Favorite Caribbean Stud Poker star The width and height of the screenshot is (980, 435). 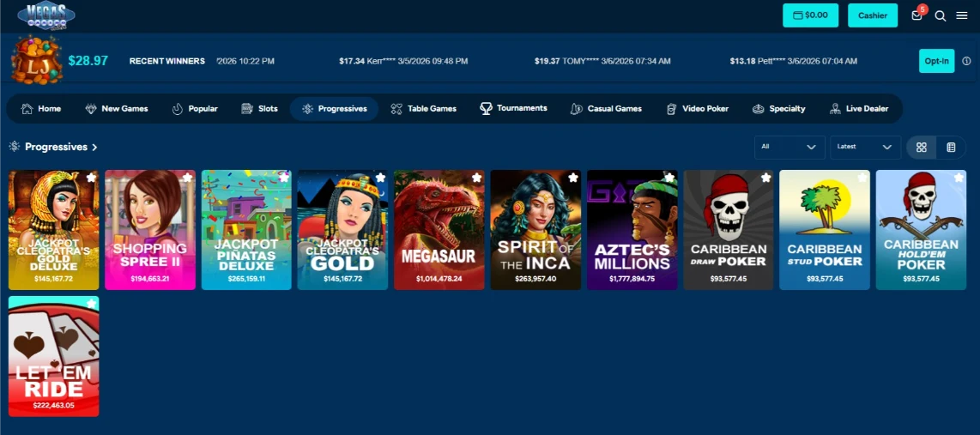[x=862, y=178]
